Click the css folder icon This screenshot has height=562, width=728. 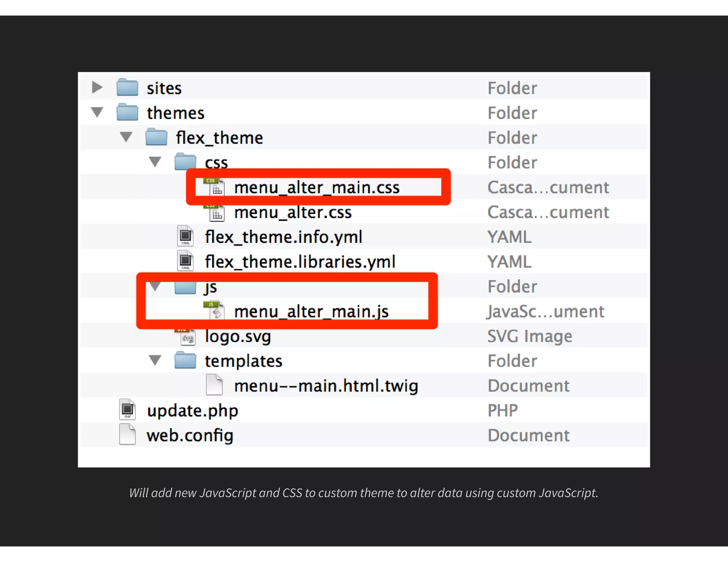[x=185, y=162]
